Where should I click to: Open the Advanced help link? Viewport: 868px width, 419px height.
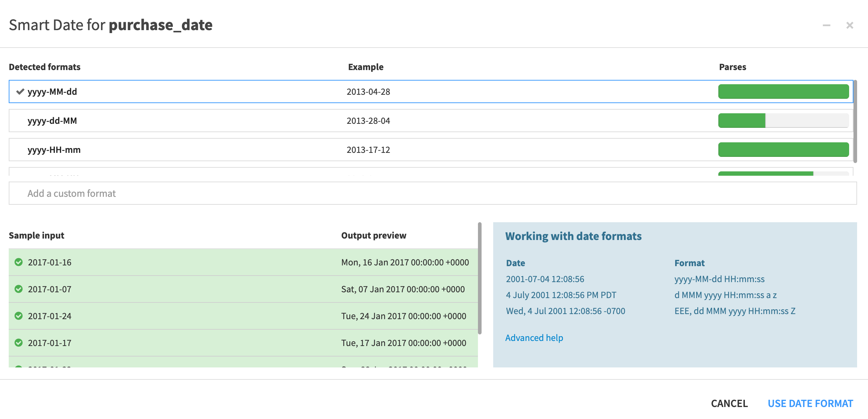point(534,338)
